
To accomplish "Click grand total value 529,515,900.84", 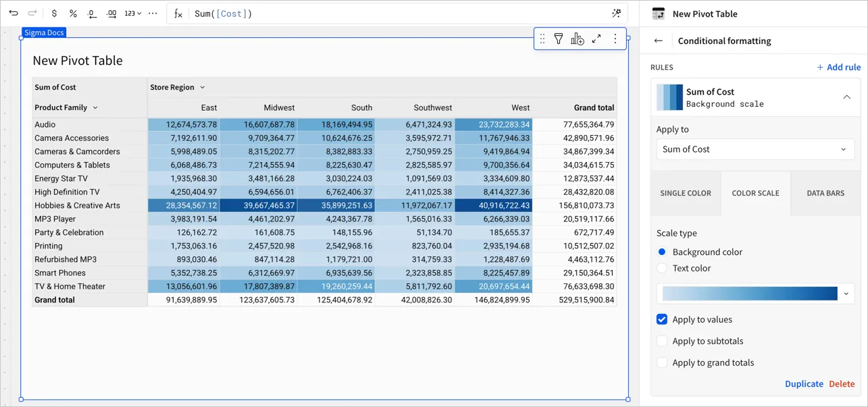I will click(x=586, y=300).
